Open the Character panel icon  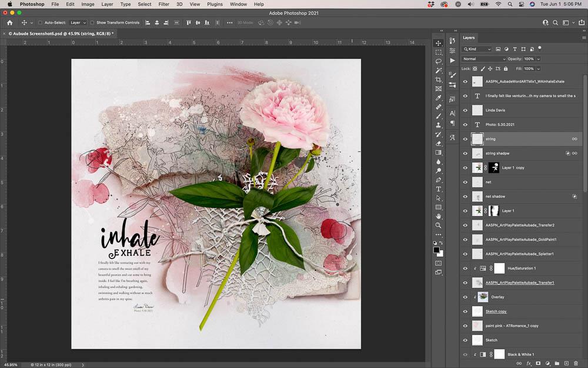click(x=453, y=113)
